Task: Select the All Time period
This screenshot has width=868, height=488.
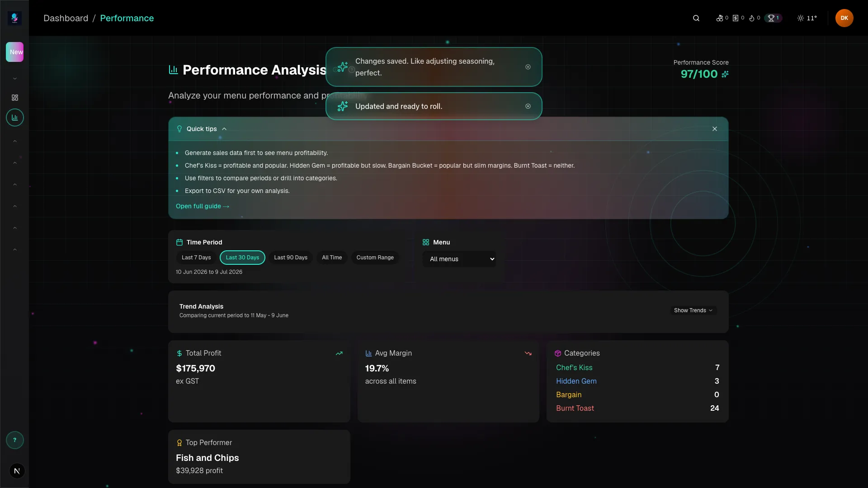Action: pyautogui.click(x=332, y=258)
